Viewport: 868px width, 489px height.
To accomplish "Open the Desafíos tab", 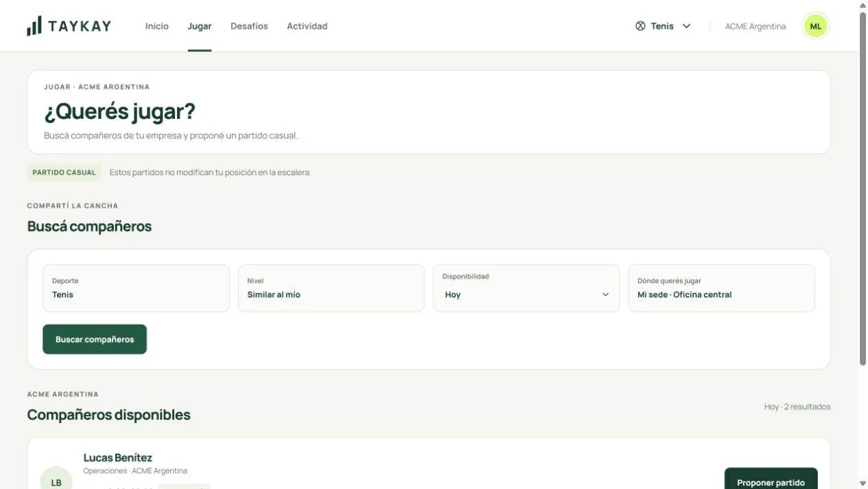I will pos(249,26).
